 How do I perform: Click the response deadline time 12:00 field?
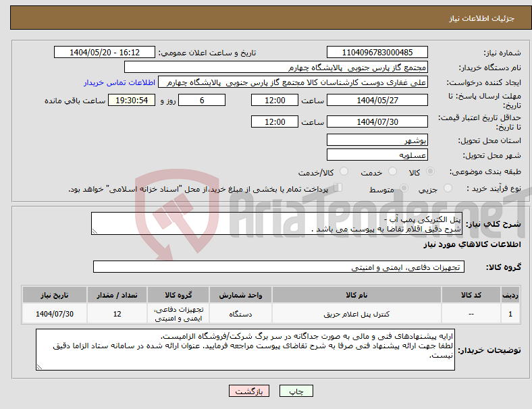pyautogui.click(x=275, y=100)
